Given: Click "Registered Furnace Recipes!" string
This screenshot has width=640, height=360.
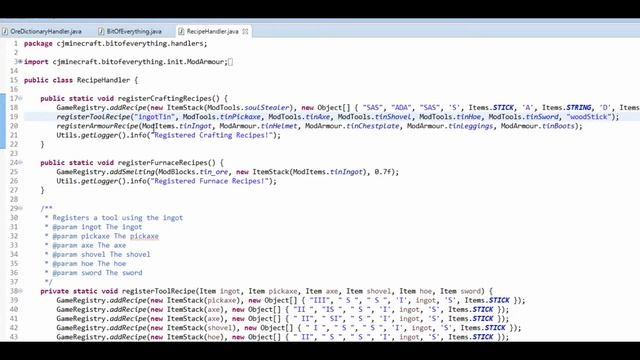Looking at the screenshot, I should pos(209,181).
